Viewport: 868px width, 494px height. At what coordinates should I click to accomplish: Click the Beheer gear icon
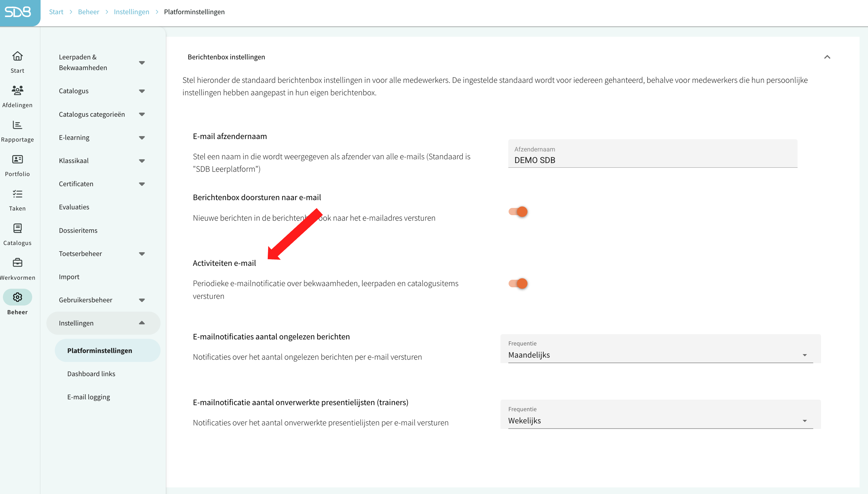tap(17, 297)
